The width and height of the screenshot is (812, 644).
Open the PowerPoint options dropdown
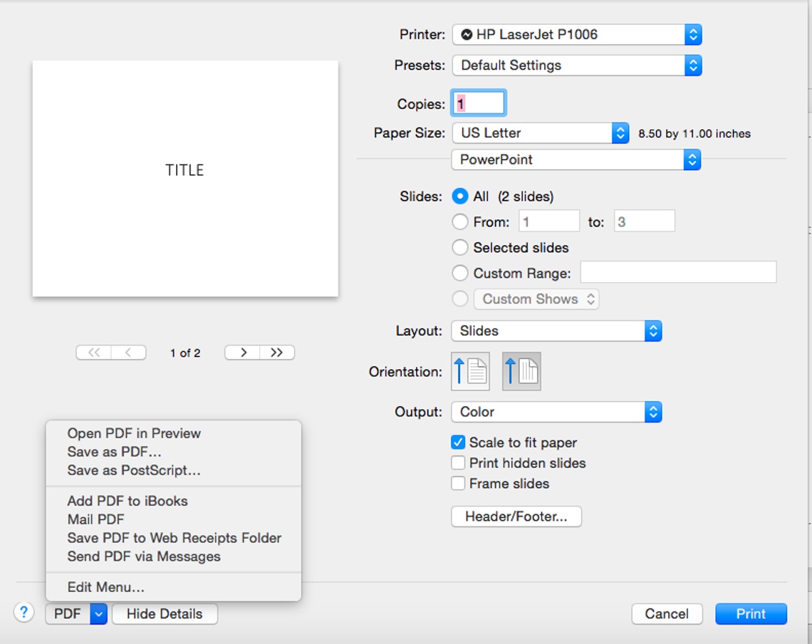click(576, 160)
